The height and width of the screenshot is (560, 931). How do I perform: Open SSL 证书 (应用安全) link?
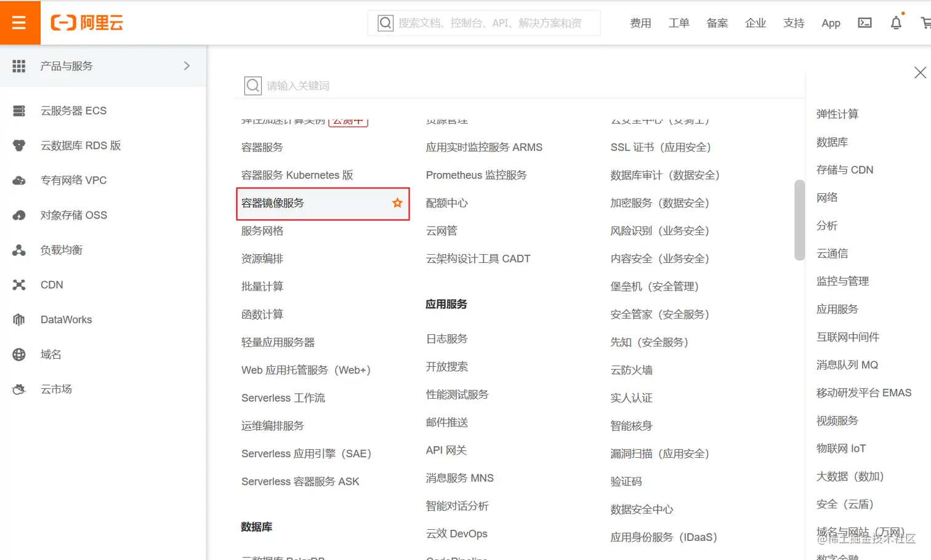pos(661,147)
